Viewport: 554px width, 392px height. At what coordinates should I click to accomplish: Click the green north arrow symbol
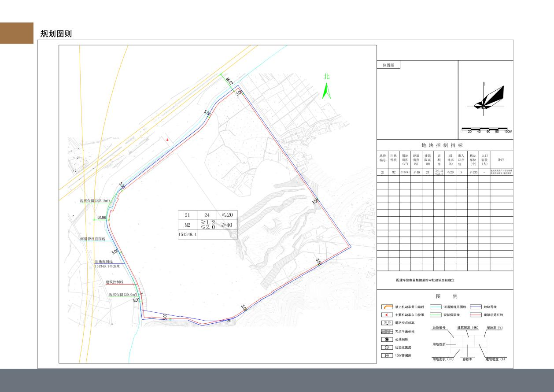326,91
